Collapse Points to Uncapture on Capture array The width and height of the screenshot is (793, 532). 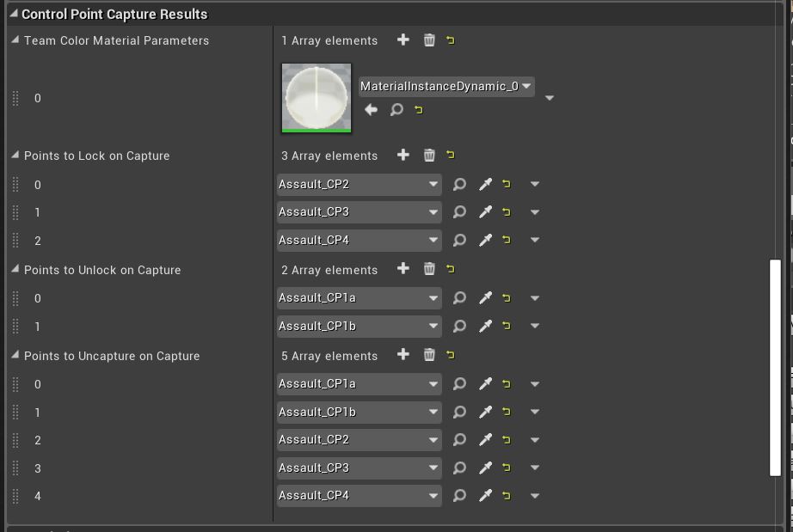pyautogui.click(x=15, y=355)
